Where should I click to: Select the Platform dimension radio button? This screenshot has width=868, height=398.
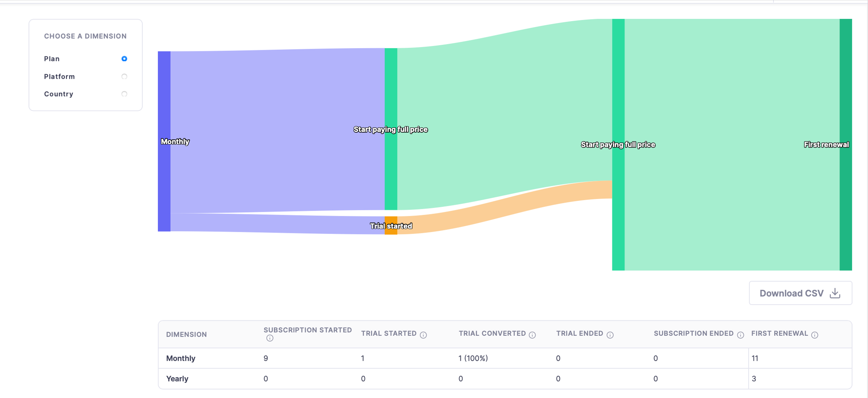pyautogui.click(x=124, y=77)
